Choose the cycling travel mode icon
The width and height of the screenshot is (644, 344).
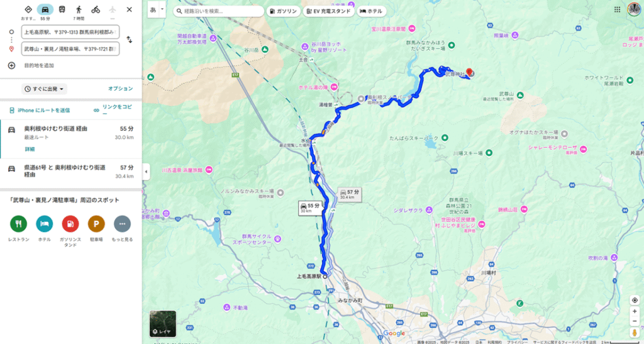pos(96,9)
